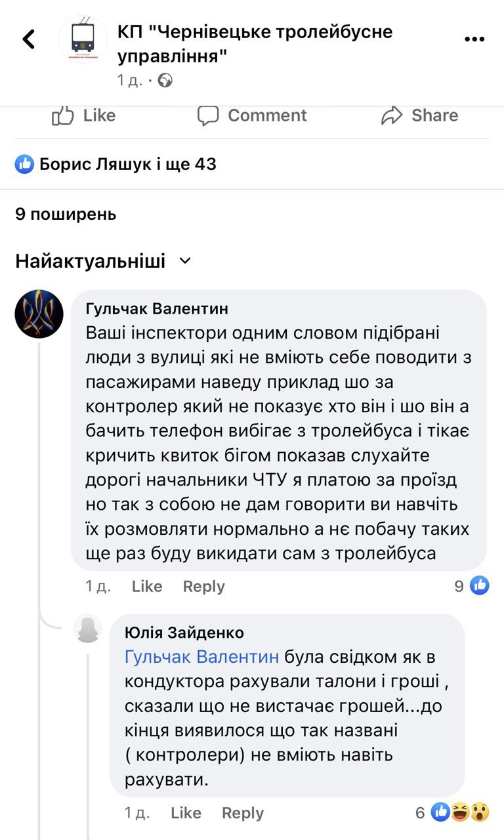This screenshot has width=504, height=840.
Task: Tap the blue Гульчак Валентин mention link
Action: click(202, 657)
